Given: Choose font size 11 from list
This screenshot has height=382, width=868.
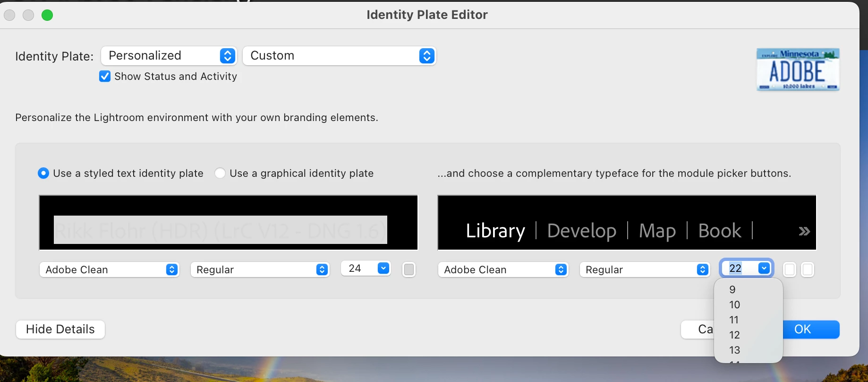Looking at the screenshot, I should tap(749, 320).
